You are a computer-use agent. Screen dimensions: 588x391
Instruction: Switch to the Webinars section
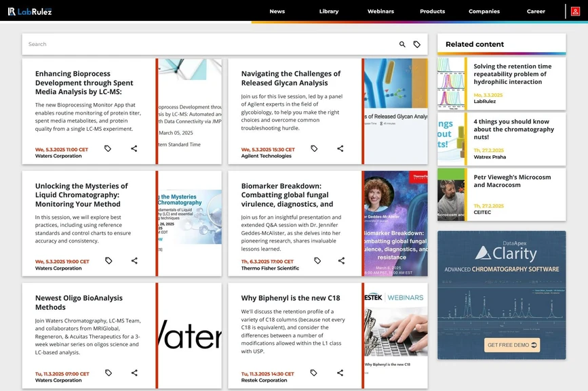coord(380,12)
